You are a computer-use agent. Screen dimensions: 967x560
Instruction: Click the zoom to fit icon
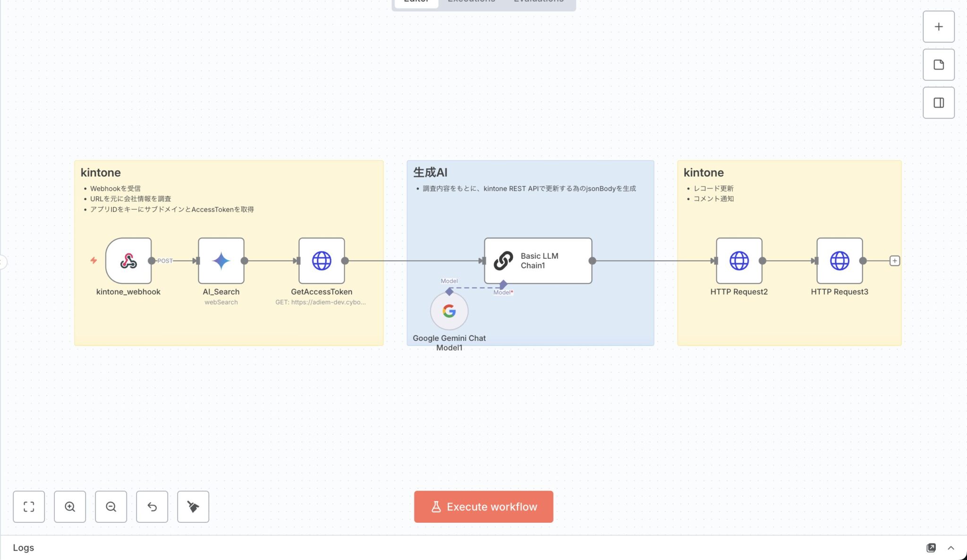pos(29,507)
